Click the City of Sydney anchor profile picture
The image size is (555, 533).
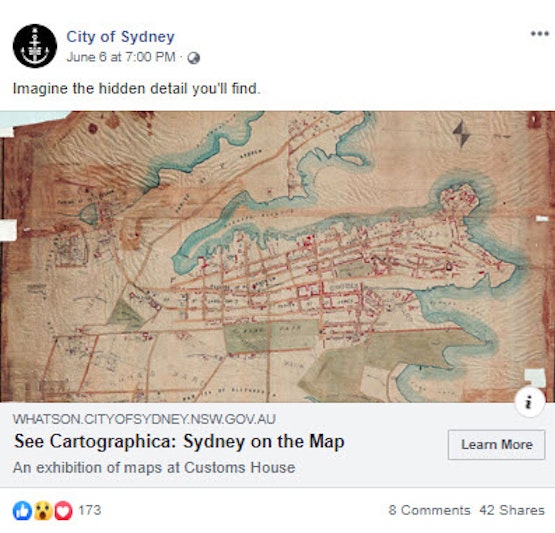coord(35,46)
